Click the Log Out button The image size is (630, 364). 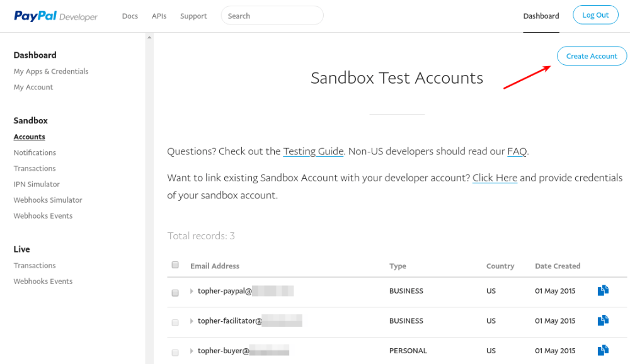[595, 15]
